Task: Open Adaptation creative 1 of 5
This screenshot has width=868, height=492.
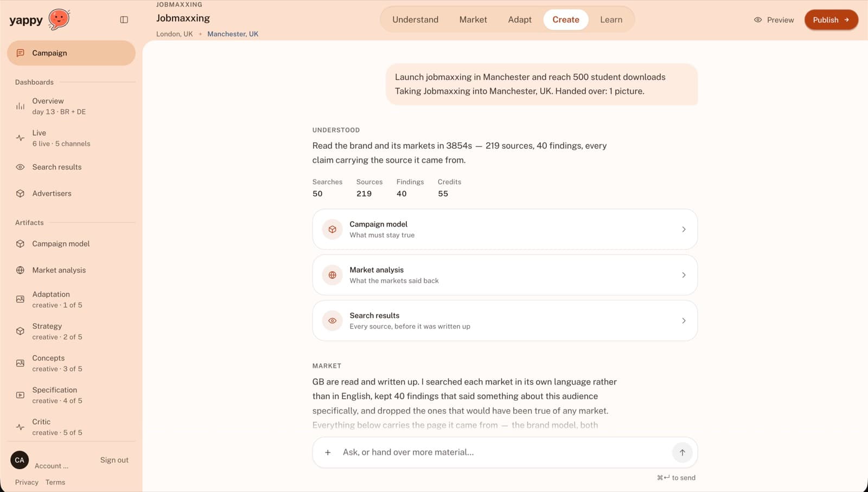Action: 71,299
